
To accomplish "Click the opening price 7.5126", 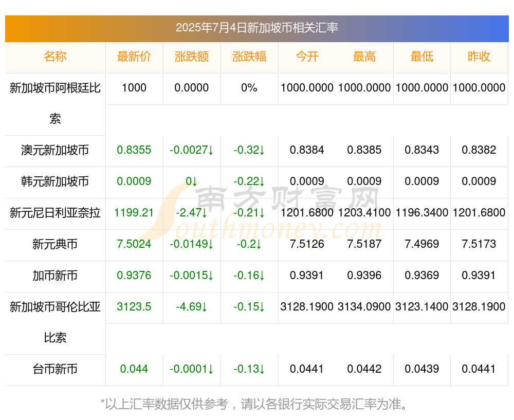I will coord(307,244).
